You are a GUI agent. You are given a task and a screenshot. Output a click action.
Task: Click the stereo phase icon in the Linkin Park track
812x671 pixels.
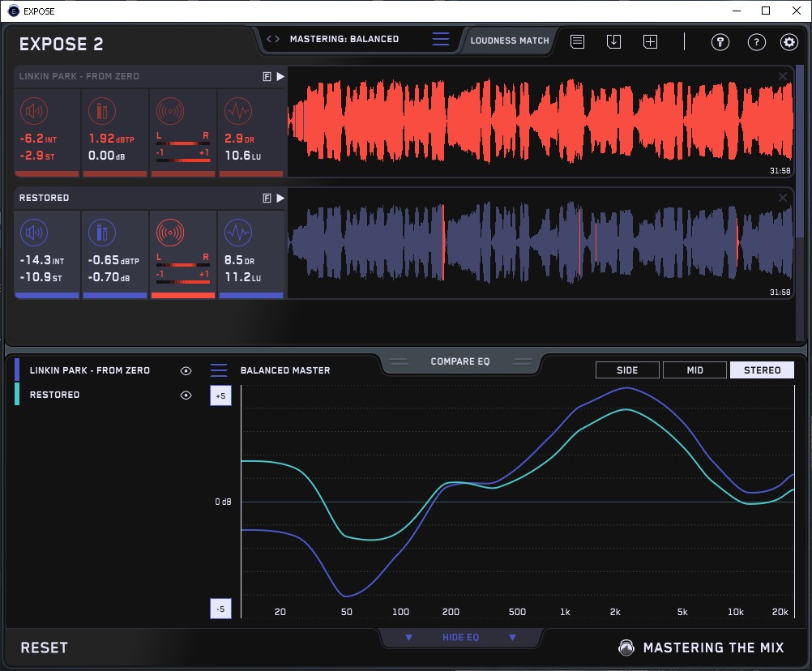[170, 111]
